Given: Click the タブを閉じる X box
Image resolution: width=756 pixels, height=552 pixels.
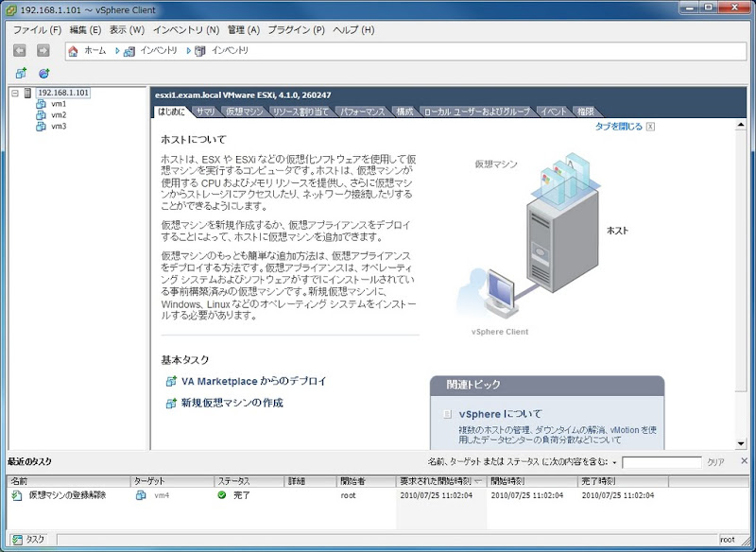Looking at the screenshot, I should [650, 127].
